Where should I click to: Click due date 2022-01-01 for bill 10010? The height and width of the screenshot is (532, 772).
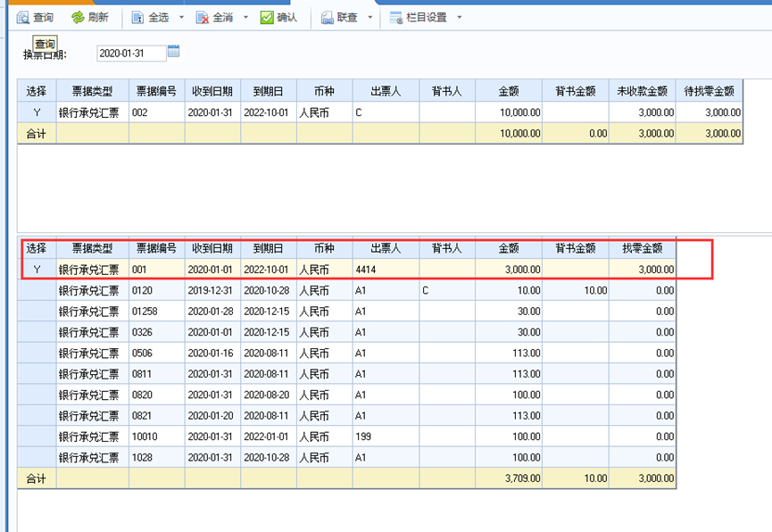point(269,436)
